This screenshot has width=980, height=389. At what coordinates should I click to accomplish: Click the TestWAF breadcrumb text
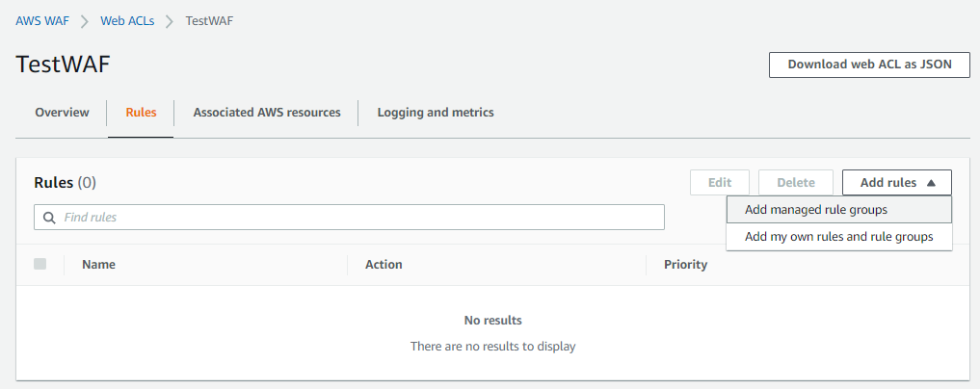[209, 20]
